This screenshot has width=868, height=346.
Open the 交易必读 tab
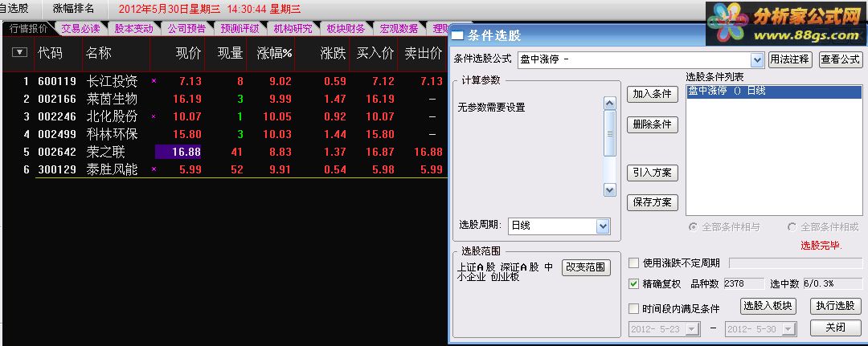[x=80, y=29]
